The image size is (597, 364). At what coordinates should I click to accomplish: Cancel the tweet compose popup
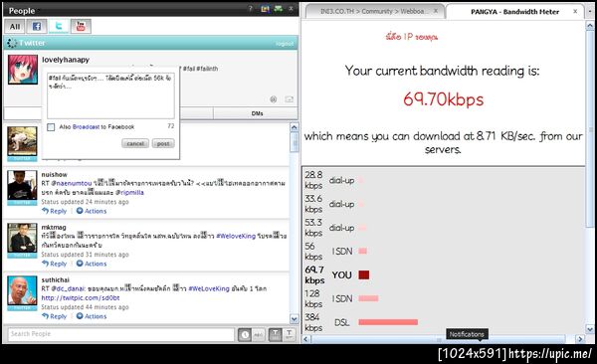135,143
